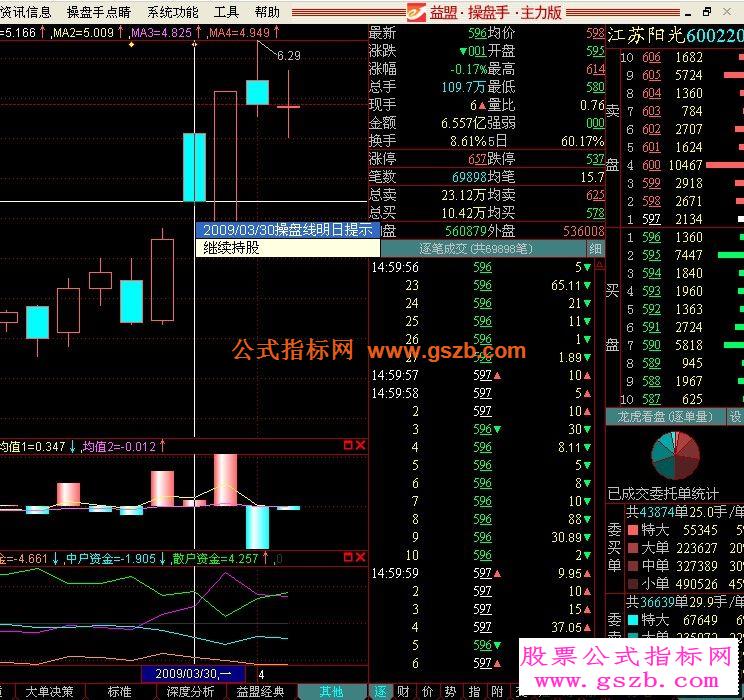Open the 资讯信息 menu
Screen dimensions: 744x700
(x=25, y=11)
